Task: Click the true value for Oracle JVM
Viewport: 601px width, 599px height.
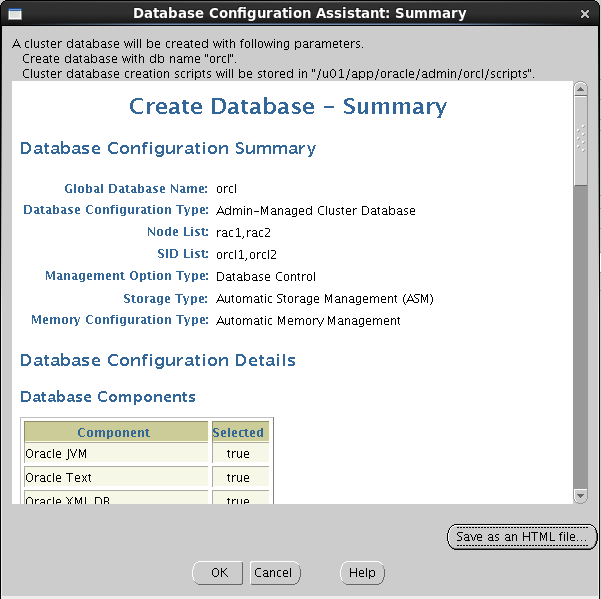Action: pyautogui.click(x=238, y=454)
